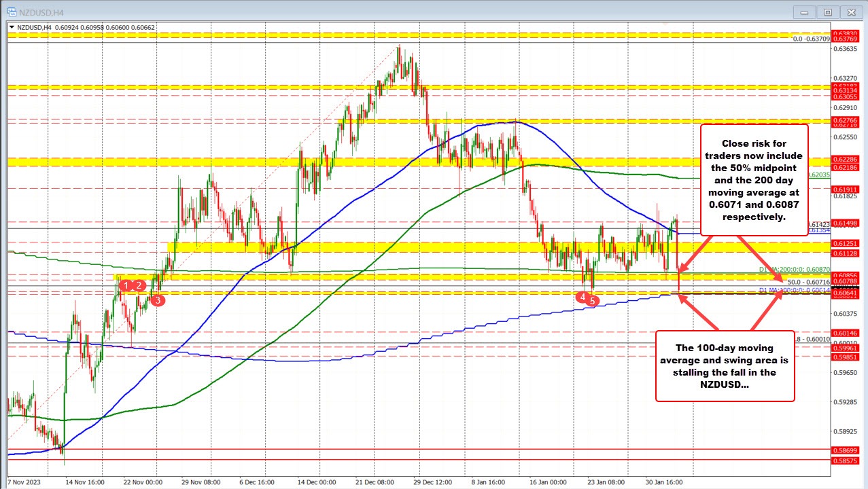The height and width of the screenshot is (489, 868).
Task: Select the red numbered marker 4
Action: click(x=583, y=297)
